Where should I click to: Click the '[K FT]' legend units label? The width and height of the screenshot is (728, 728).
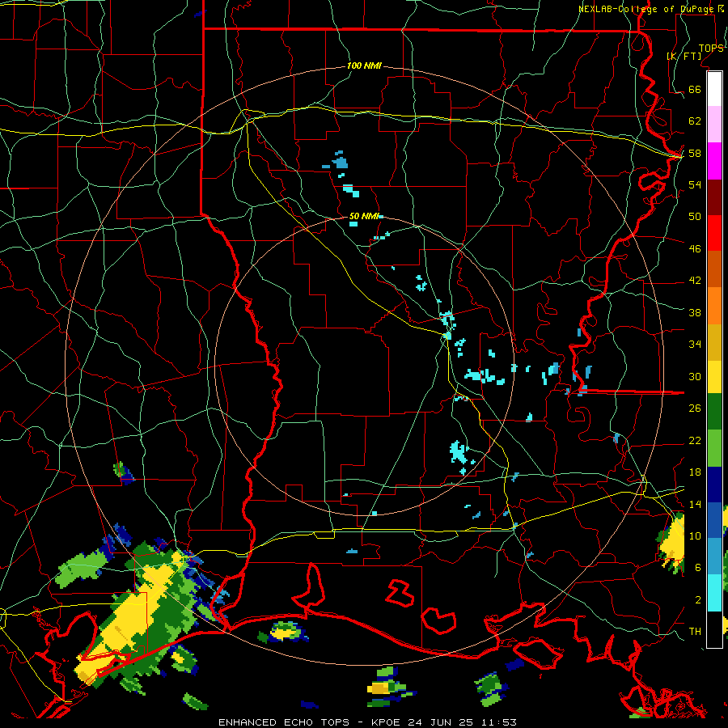point(684,56)
